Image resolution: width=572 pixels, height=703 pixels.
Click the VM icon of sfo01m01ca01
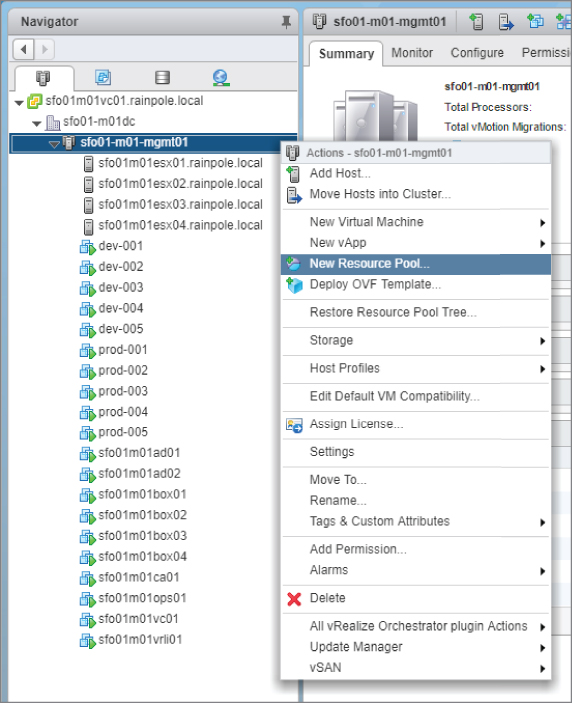coord(88,578)
